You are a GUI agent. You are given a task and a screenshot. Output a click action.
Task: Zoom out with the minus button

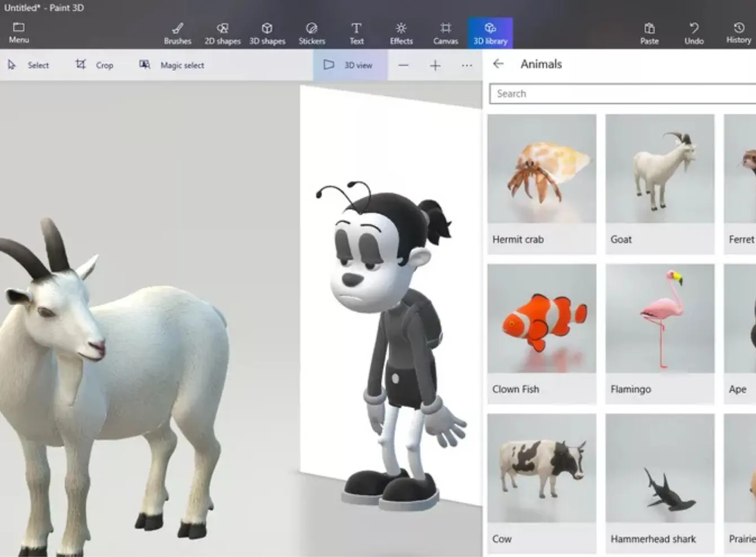coord(403,65)
